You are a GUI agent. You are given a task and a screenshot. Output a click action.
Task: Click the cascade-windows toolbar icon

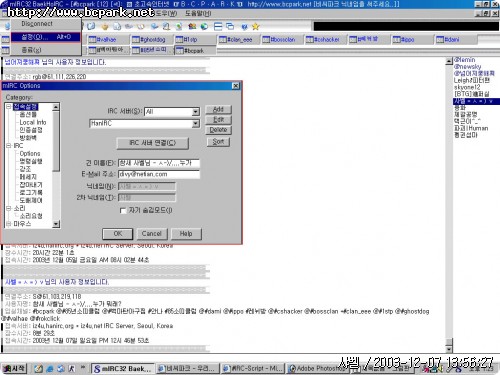pos(230,26)
